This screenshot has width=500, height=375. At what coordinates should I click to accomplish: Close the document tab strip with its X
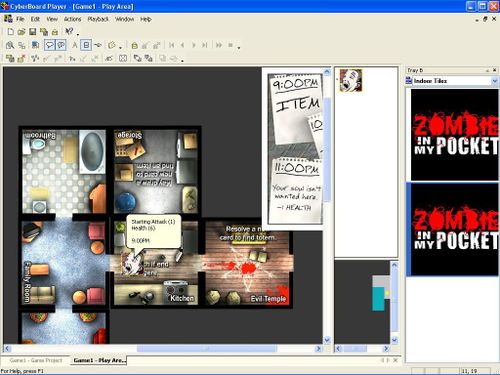coord(395,360)
